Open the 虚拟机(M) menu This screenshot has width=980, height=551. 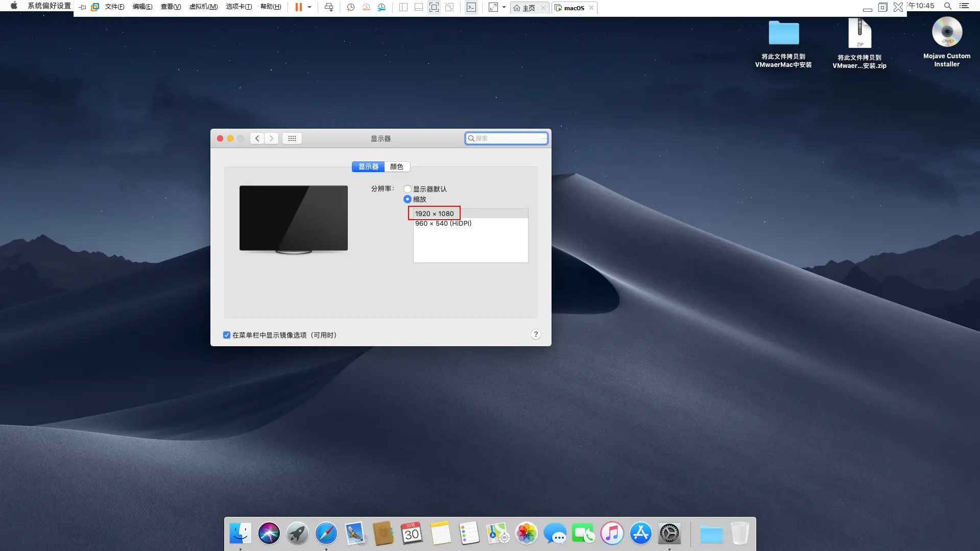203,7
